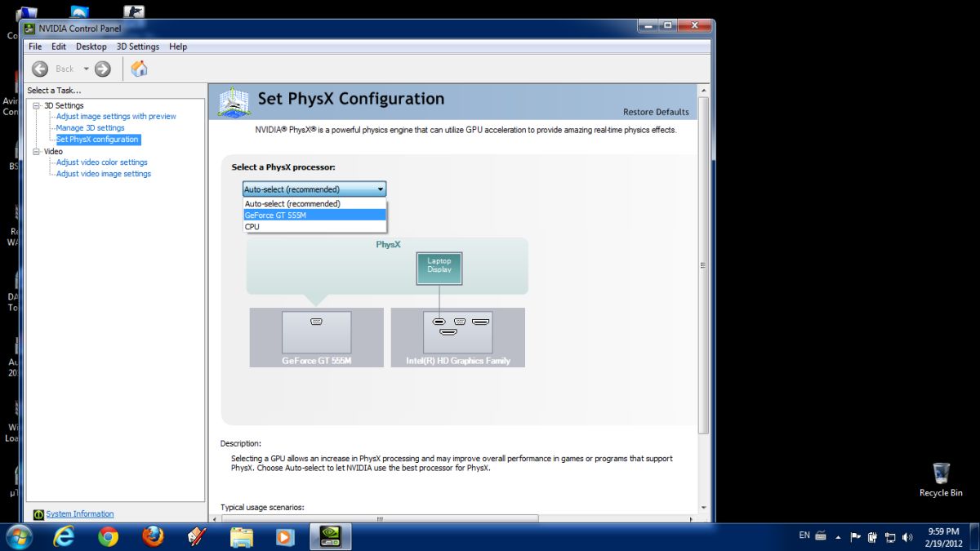Screen dimensions: 980x551
Task: Launch Google Chrome from taskbar
Action: click(x=108, y=536)
